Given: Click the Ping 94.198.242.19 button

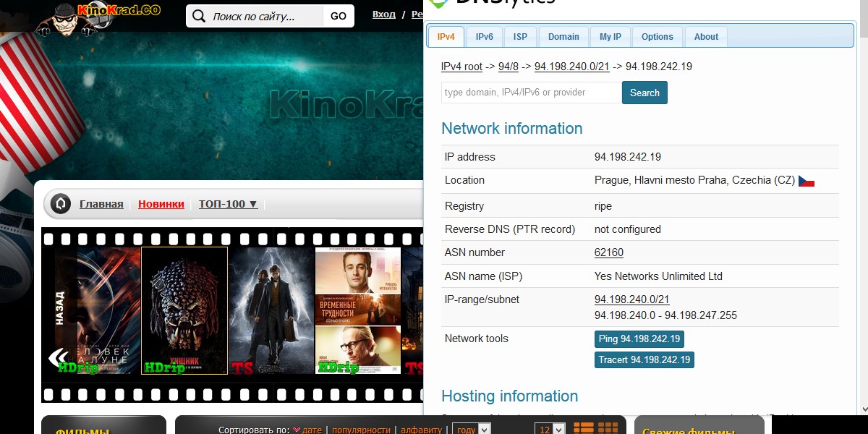Looking at the screenshot, I should (x=639, y=339).
